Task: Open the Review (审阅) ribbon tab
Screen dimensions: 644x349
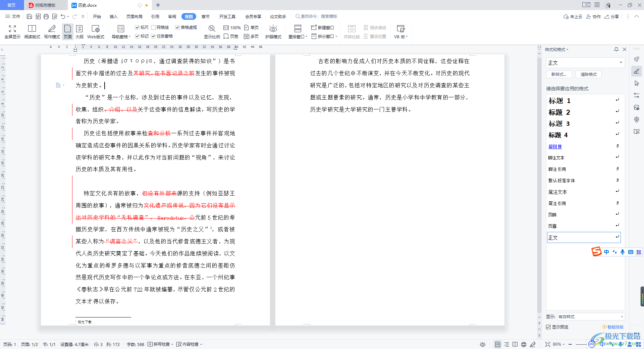Action: (172, 16)
